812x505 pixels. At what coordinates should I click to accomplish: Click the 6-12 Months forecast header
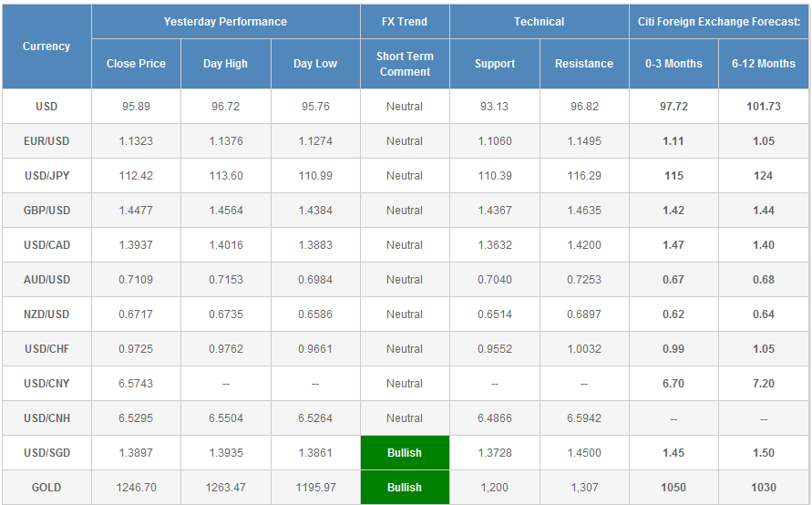764,64
